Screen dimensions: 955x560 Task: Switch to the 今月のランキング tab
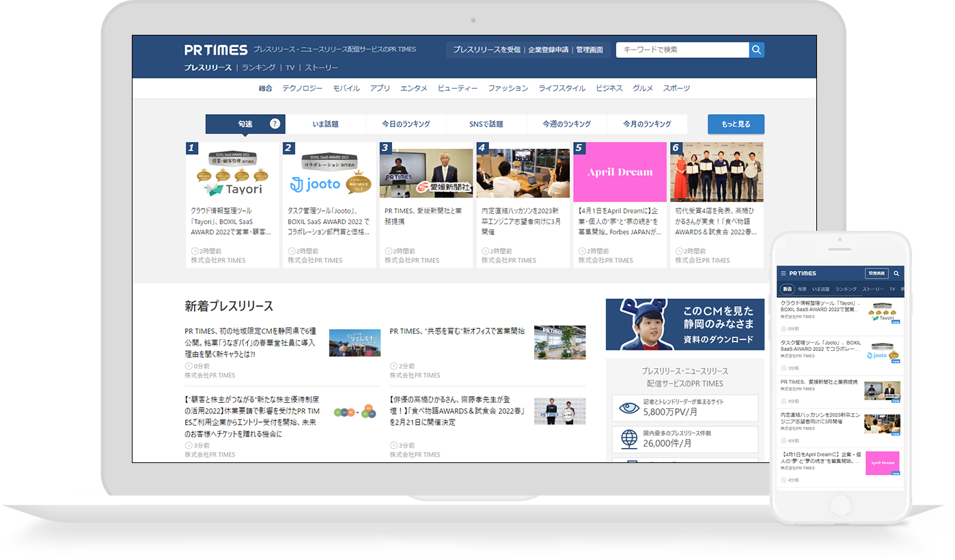[647, 124]
